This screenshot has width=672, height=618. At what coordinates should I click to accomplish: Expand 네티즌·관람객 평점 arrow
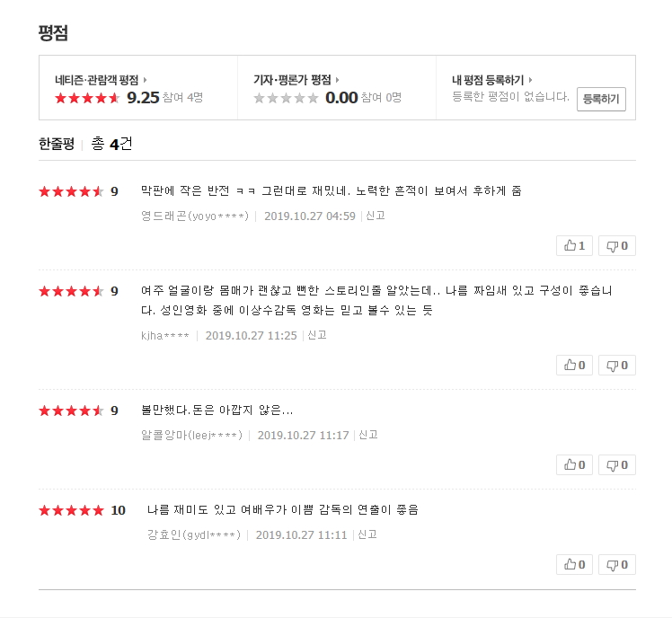(145, 80)
